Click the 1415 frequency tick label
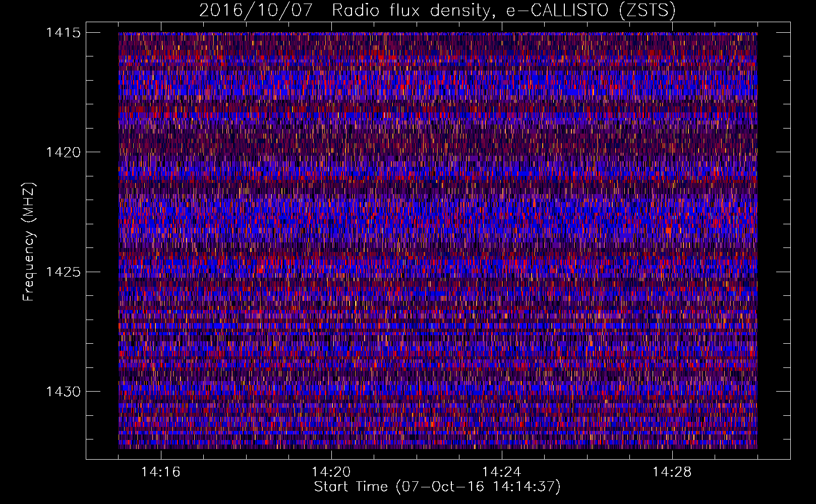The image size is (816, 504). pyautogui.click(x=63, y=33)
